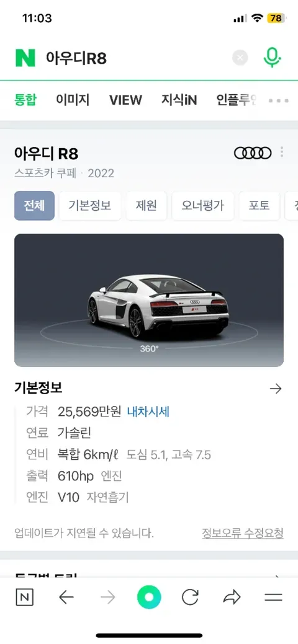Share the page using the share arrow
298x644 pixels.
232,598
